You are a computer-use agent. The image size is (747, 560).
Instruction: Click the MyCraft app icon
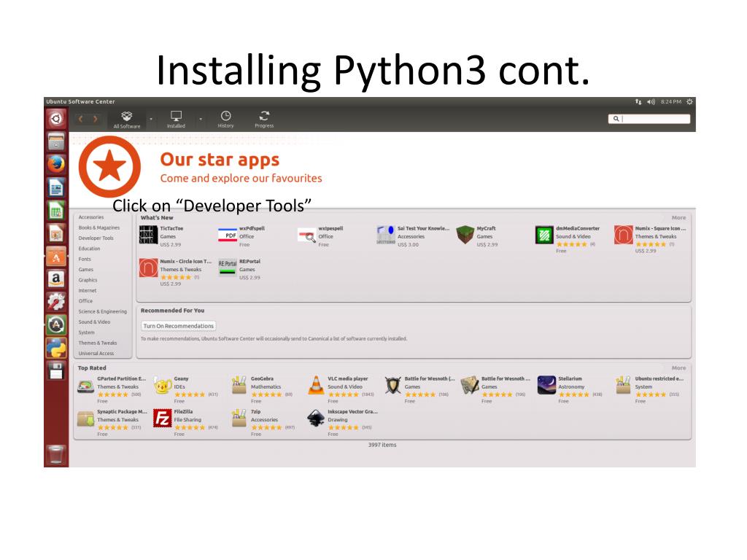465,235
